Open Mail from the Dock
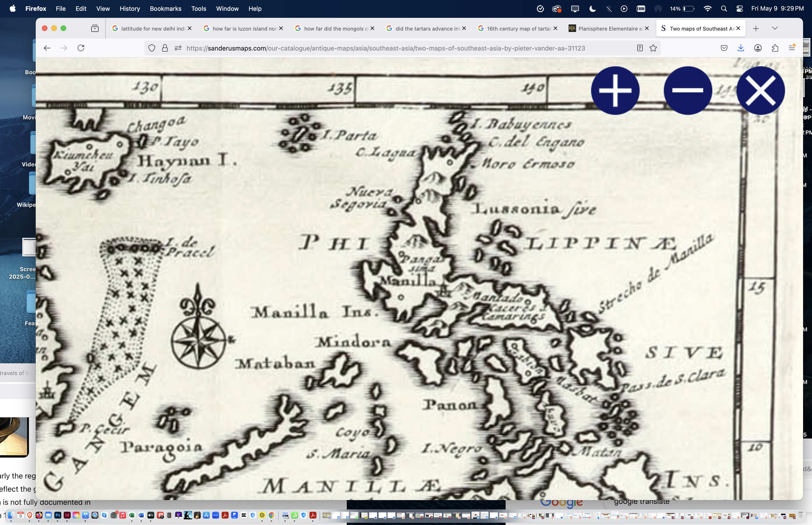 point(48,515)
